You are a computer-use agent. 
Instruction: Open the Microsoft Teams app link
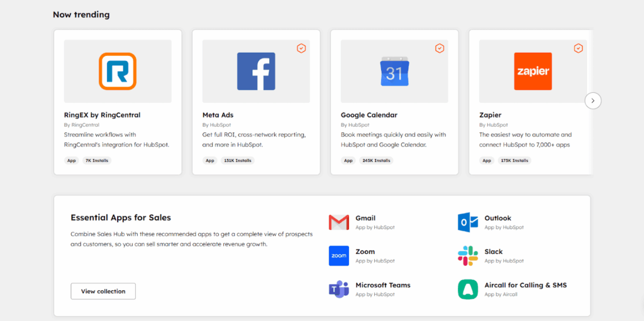[x=382, y=285]
